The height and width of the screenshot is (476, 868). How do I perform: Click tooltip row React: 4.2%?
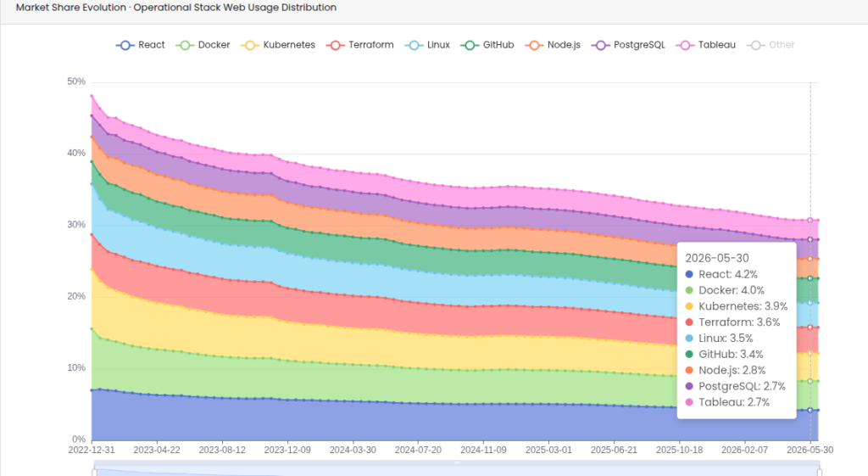(721, 274)
